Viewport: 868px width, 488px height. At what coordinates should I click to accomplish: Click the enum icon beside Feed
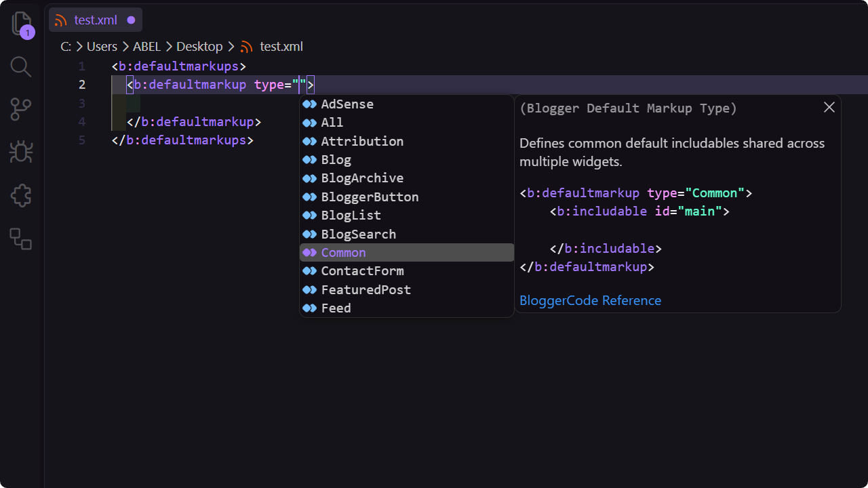click(x=310, y=308)
